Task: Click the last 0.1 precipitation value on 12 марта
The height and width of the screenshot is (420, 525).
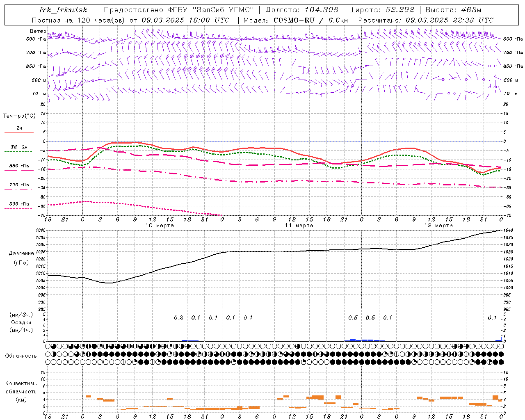Action: (x=492, y=317)
